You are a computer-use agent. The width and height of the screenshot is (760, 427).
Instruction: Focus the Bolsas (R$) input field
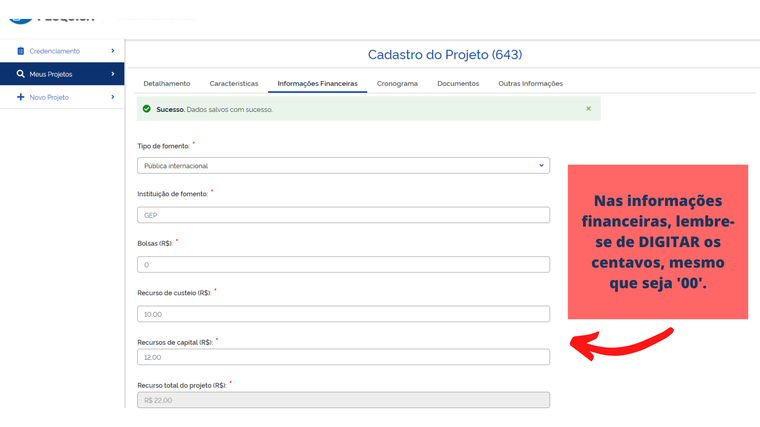click(x=343, y=265)
